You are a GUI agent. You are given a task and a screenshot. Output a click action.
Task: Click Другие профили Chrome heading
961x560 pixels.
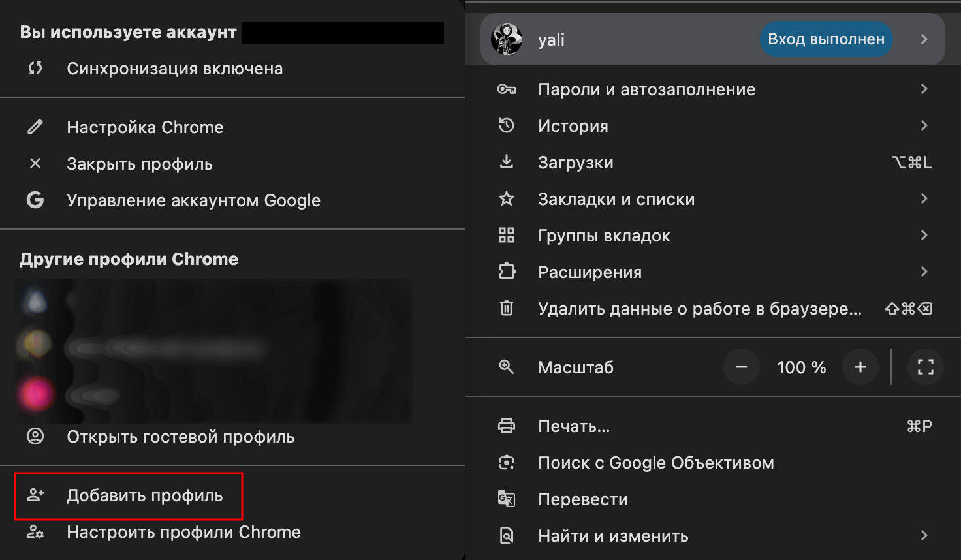point(129,259)
